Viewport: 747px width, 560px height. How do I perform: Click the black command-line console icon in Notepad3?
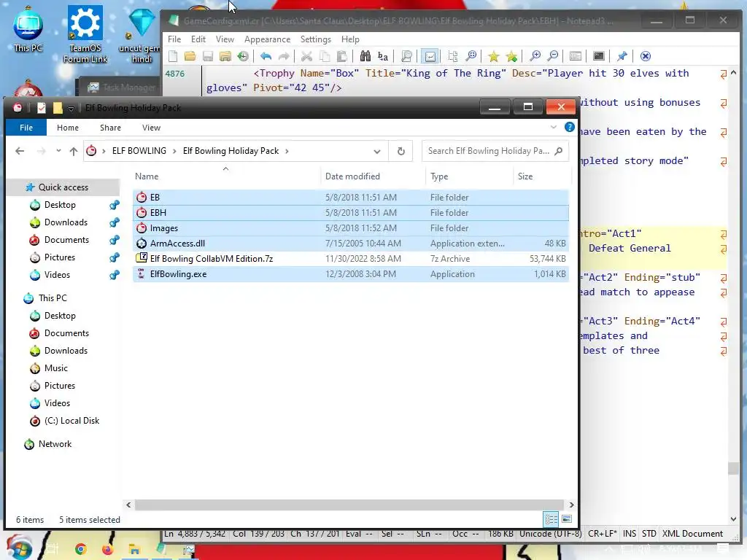(x=599, y=56)
